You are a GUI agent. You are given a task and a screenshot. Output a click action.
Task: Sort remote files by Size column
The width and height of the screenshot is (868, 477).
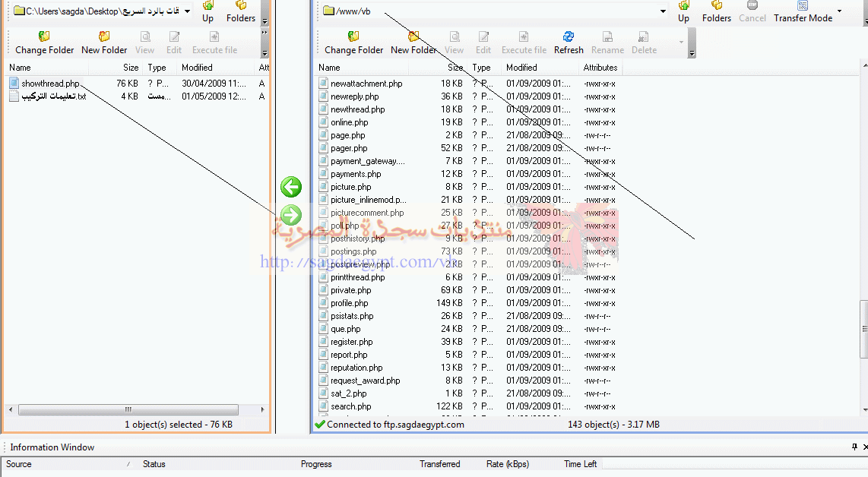(x=455, y=68)
